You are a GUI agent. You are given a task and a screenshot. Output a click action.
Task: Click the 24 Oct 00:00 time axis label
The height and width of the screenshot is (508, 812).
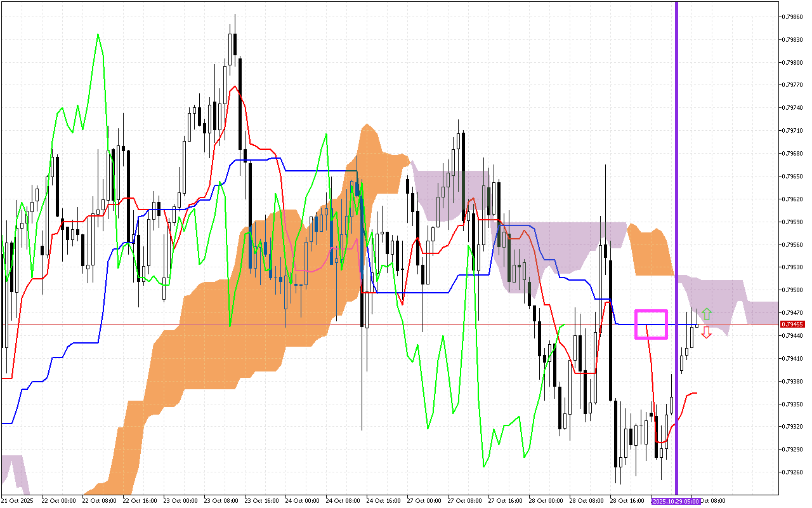pos(302,501)
